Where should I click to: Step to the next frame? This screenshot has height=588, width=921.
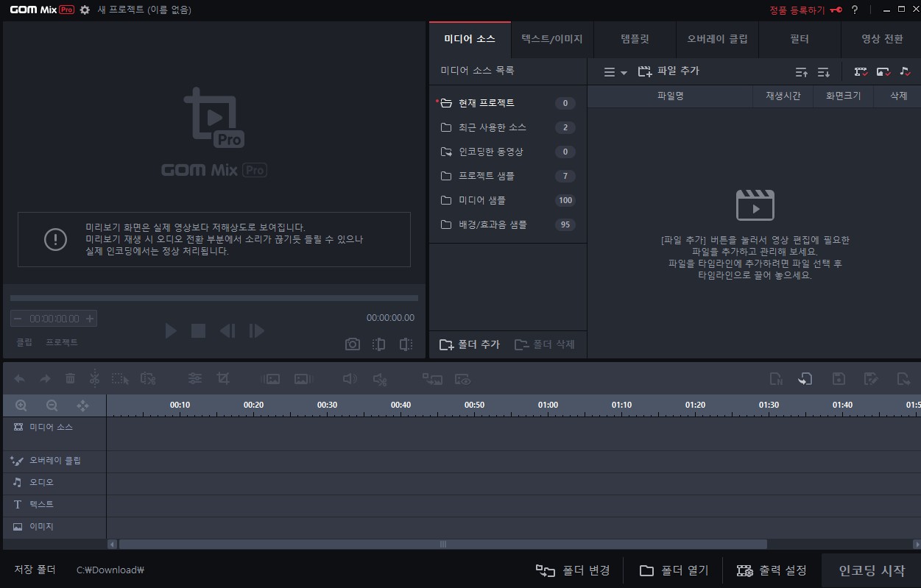click(x=256, y=331)
